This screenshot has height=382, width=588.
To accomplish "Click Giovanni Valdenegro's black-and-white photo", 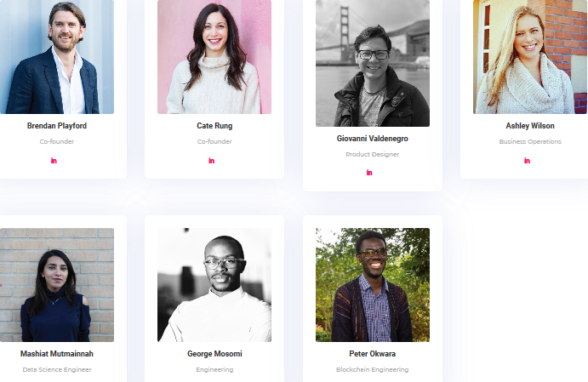I will click(373, 63).
